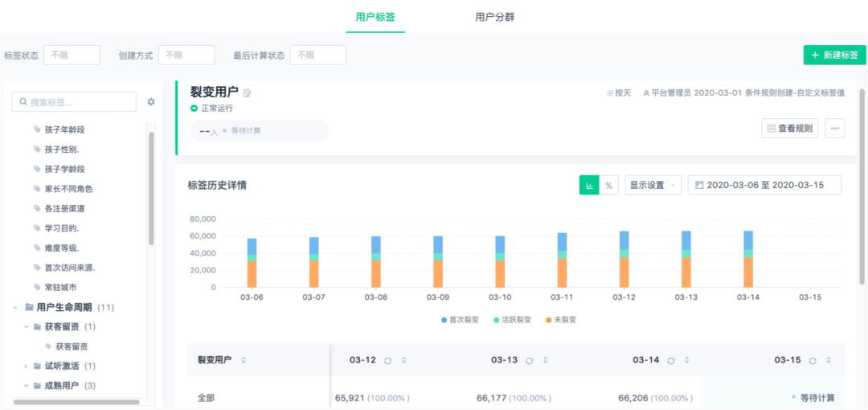868x410 pixels.
Task: Click the main panel vertical scrollbar
Action: [x=862, y=188]
